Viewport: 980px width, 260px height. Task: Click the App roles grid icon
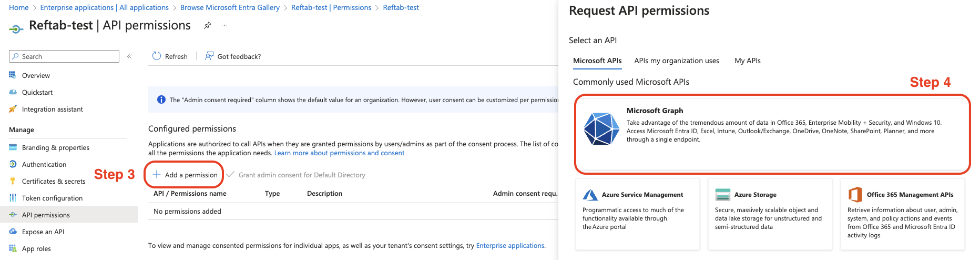pyautogui.click(x=13, y=248)
